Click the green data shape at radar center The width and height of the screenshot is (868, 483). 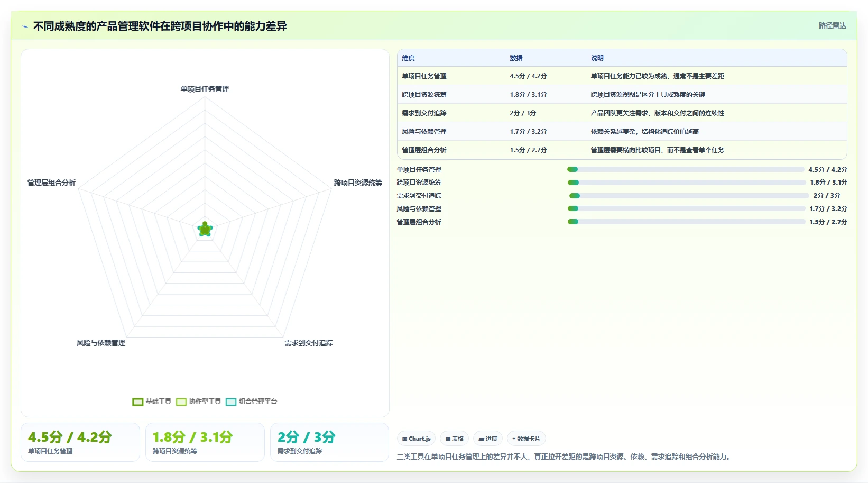[x=205, y=229]
